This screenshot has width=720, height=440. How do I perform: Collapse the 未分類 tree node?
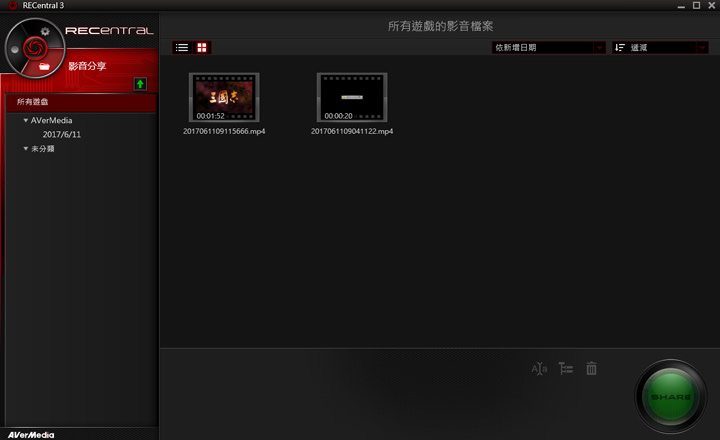25,149
